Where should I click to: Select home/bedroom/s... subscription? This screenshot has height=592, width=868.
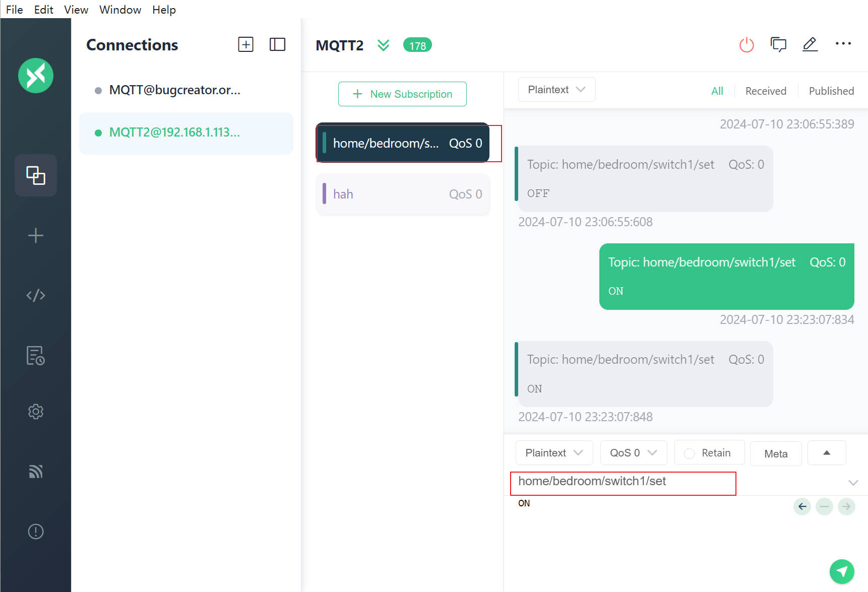tap(403, 143)
